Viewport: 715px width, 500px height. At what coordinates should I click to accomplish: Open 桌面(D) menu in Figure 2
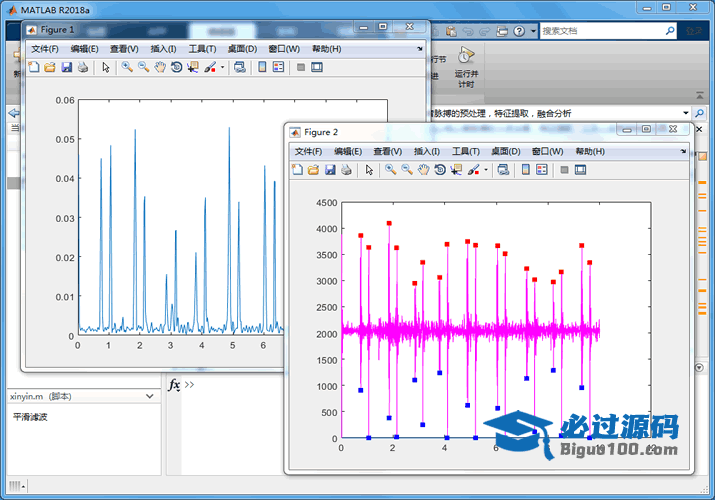[506, 151]
